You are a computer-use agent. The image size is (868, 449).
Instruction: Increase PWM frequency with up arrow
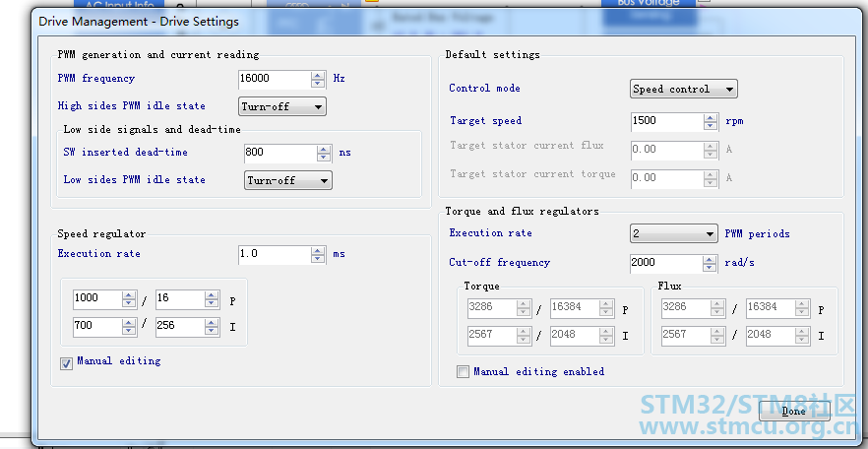tap(318, 75)
